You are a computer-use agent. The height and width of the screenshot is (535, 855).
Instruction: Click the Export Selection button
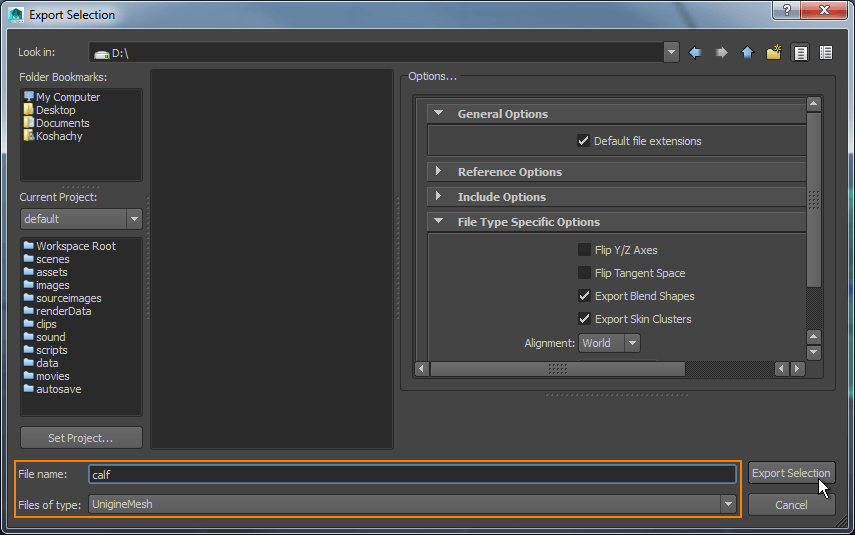pos(791,473)
